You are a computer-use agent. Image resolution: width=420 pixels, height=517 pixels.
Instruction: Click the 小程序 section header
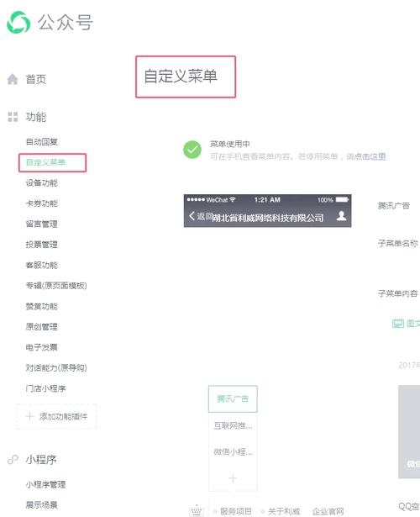(x=41, y=459)
